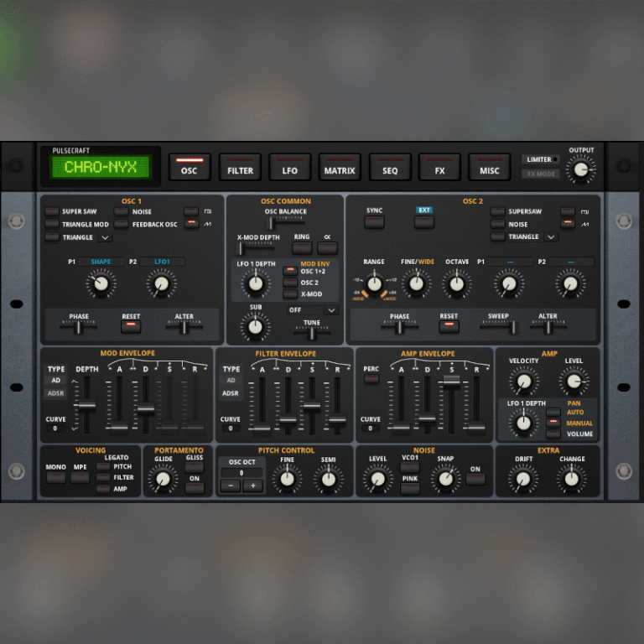Image resolution: width=644 pixels, height=644 pixels.
Task: Enable OSC 1 pulse wave button
Action: (x=191, y=211)
